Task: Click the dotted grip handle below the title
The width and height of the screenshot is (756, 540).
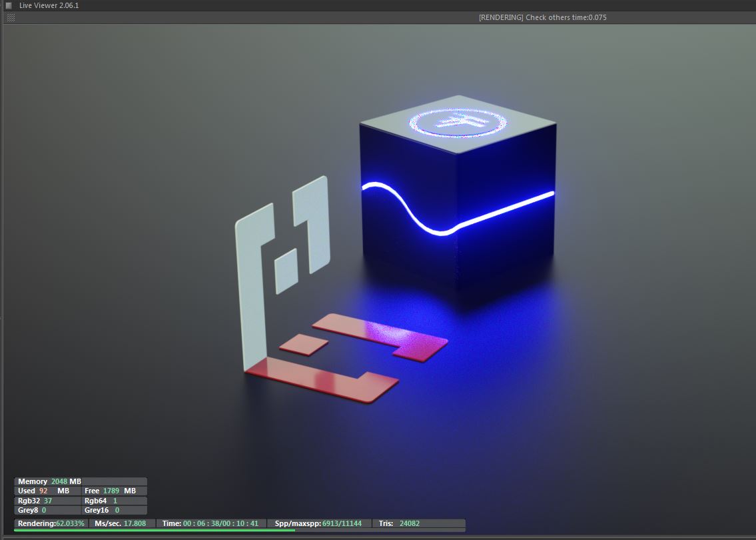Action: [11, 17]
